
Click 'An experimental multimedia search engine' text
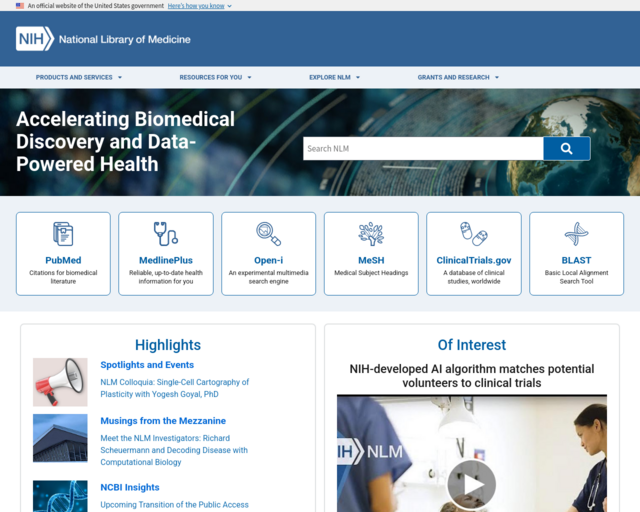(269, 277)
